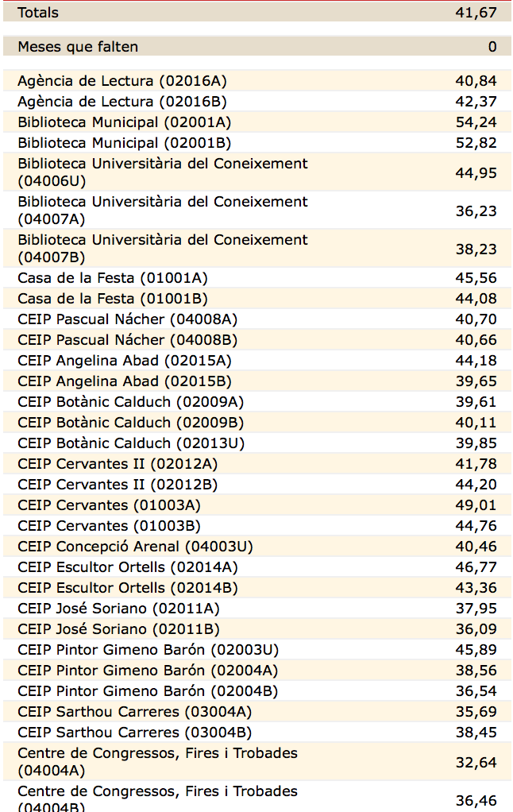Click CEIP Concepció Arenal (04003U) row

[135, 547]
